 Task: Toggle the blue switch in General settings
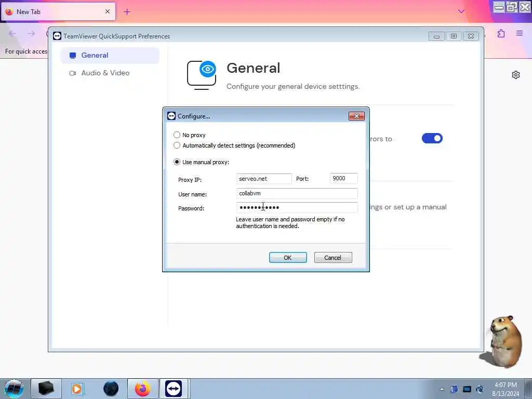tap(432, 138)
